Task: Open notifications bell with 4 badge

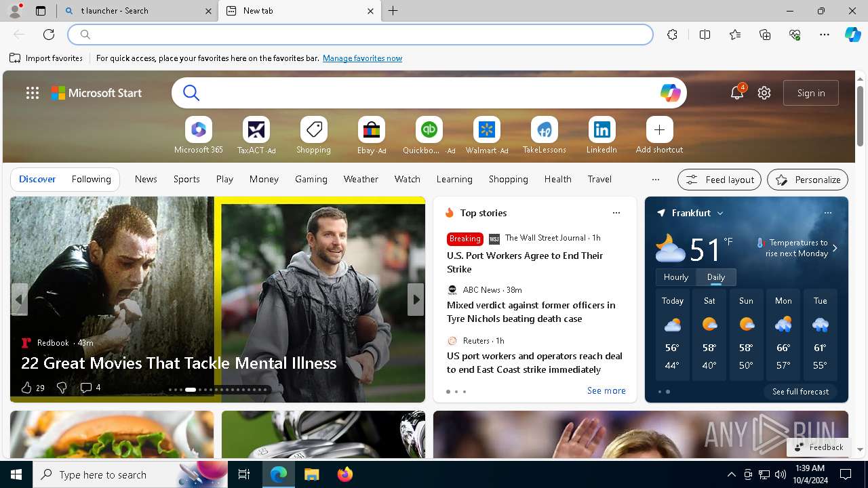Action: pyautogui.click(x=737, y=93)
